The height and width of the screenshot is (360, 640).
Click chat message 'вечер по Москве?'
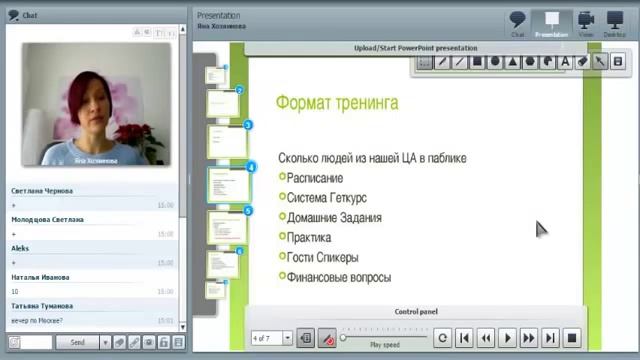point(37,320)
